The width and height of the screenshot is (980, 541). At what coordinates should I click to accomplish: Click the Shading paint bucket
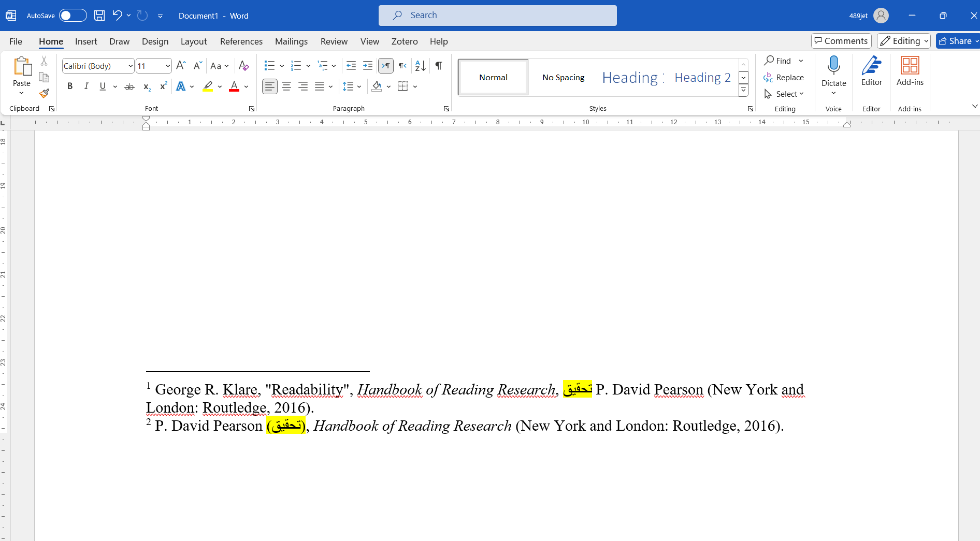pyautogui.click(x=377, y=86)
